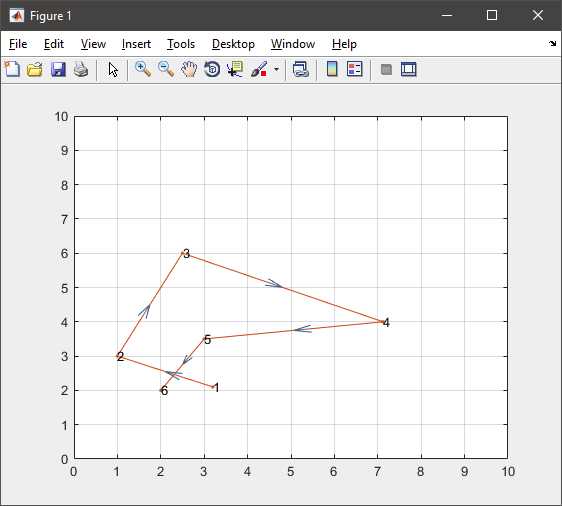Click point label 3 on the plot
Screen dimensions: 562x506
point(186,253)
